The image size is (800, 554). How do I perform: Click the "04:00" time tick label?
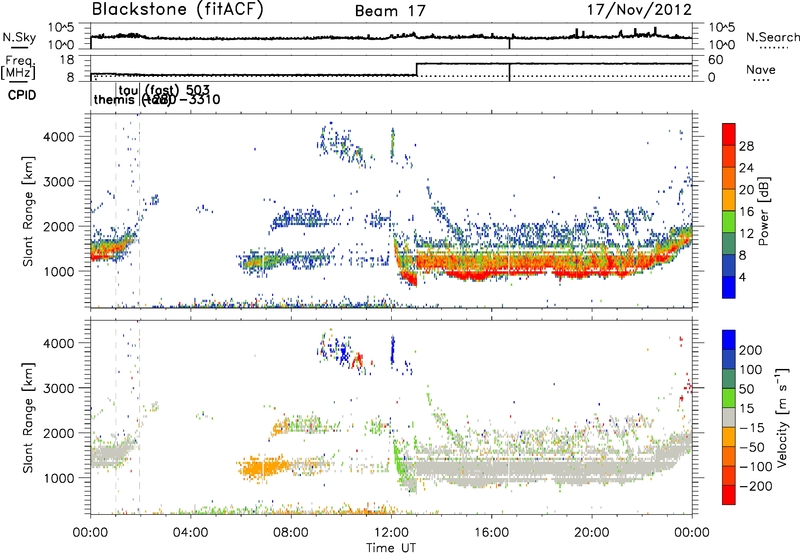[x=190, y=533]
